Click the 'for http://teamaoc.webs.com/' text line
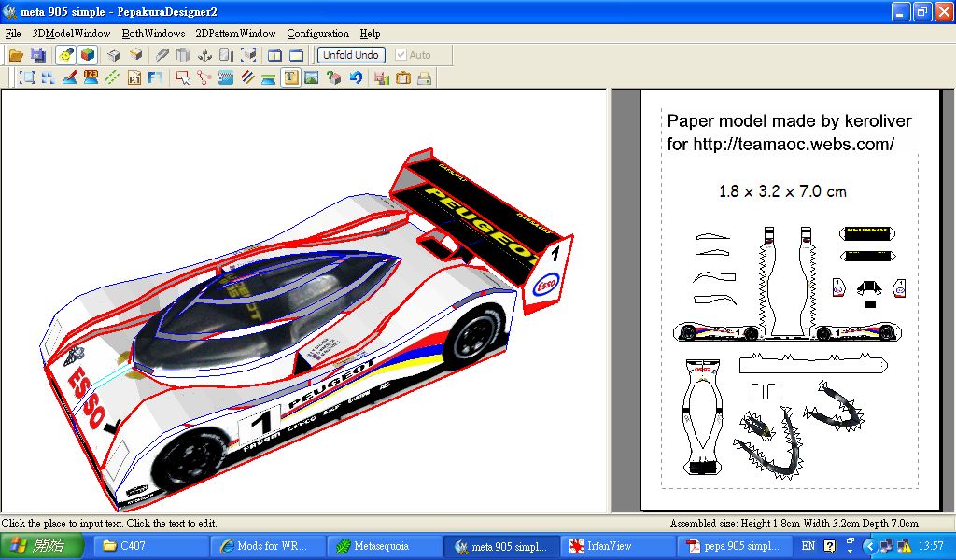956x560 pixels. (780, 144)
